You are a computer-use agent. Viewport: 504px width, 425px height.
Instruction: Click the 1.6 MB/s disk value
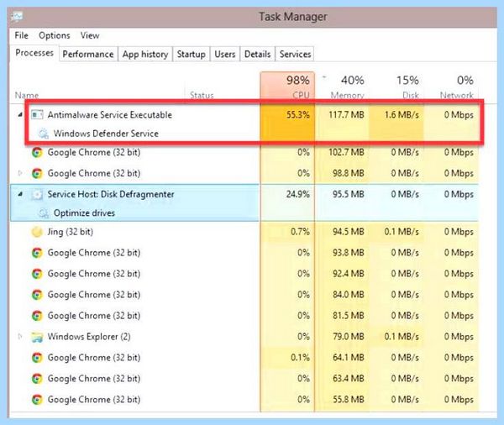pyautogui.click(x=402, y=115)
